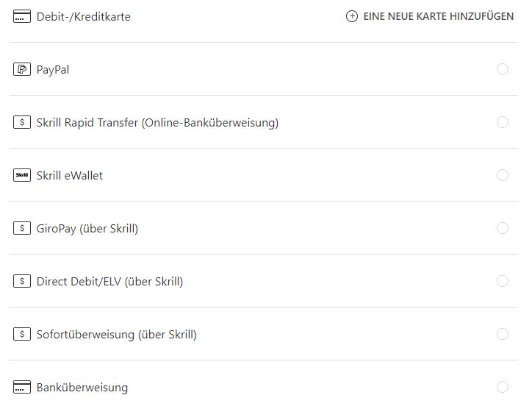Click the Sofortüberweisung dollar icon
The height and width of the screenshot is (409, 532).
pyautogui.click(x=22, y=334)
